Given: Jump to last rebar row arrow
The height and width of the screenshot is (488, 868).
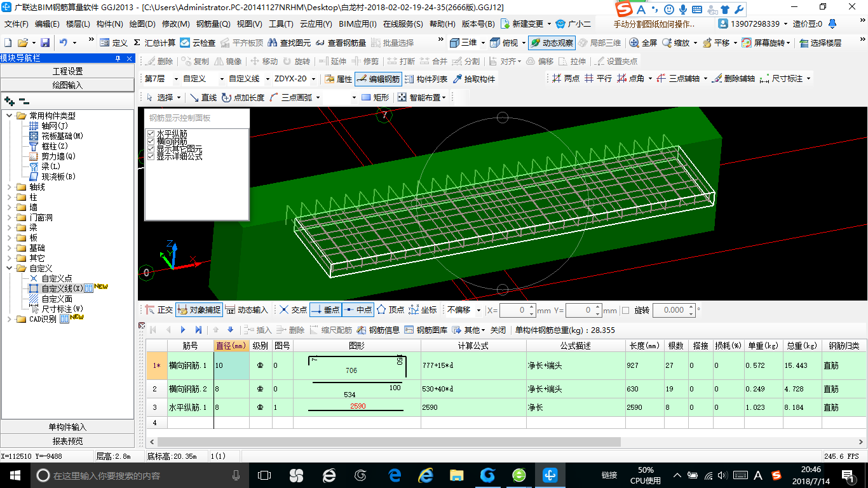Looking at the screenshot, I should 198,330.
